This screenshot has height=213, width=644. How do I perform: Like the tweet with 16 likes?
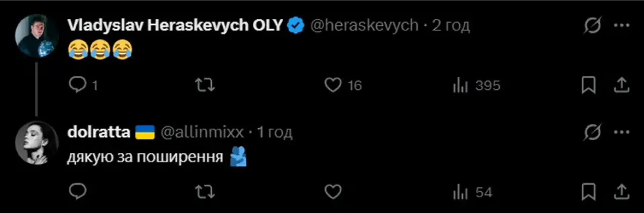pos(333,85)
